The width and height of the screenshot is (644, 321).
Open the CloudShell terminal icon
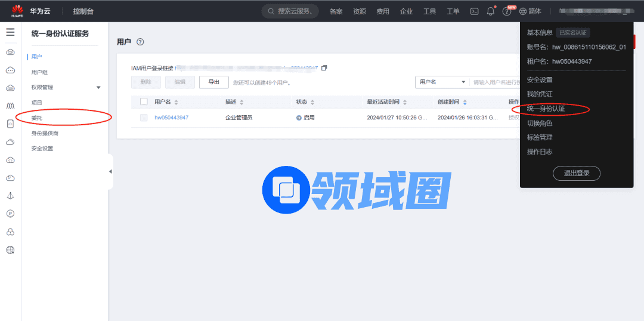(x=475, y=11)
